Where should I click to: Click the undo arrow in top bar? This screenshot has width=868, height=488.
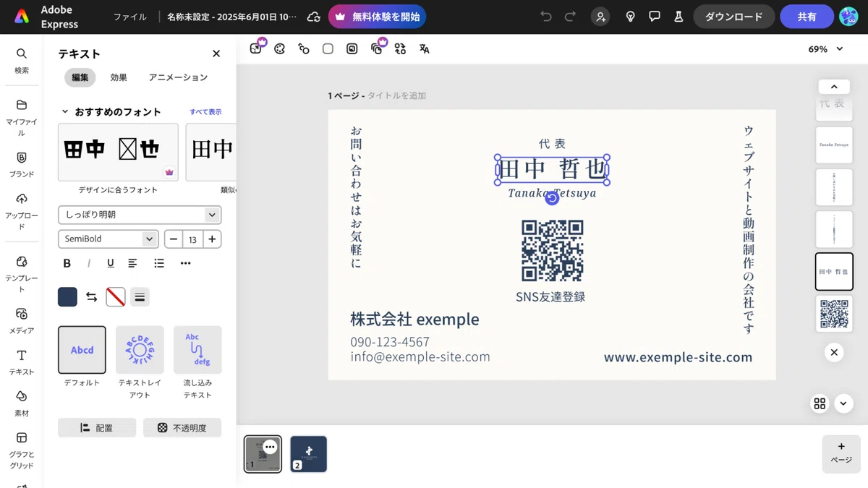click(x=546, y=17)
